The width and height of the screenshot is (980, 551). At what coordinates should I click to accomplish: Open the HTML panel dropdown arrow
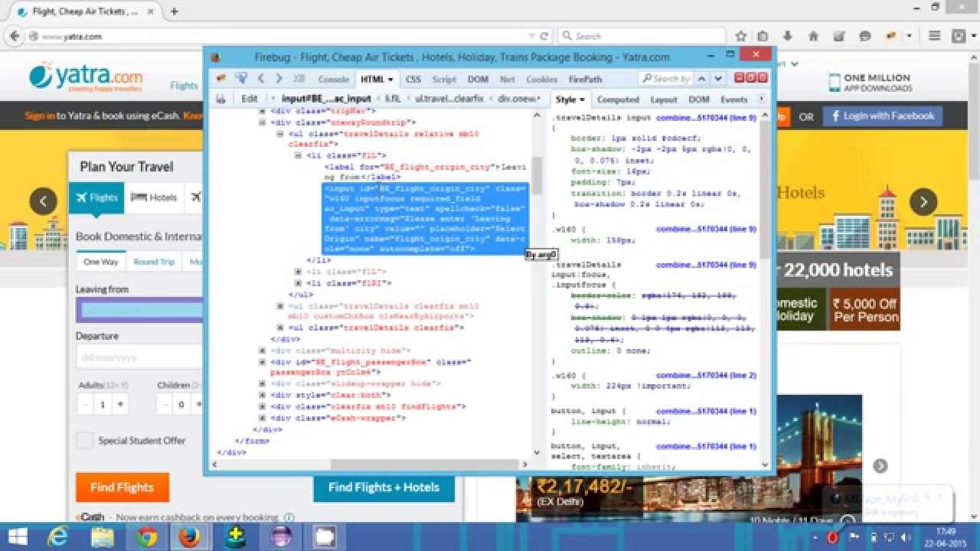coord(390,79)
